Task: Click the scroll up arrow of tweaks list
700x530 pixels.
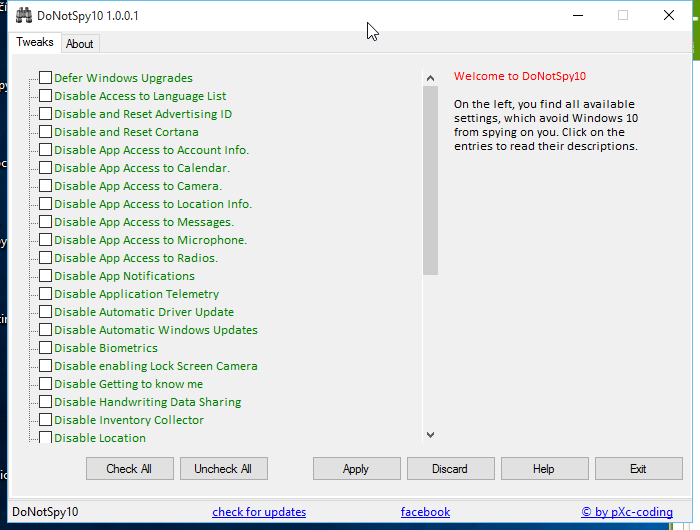Action: [x=430, y=78]
